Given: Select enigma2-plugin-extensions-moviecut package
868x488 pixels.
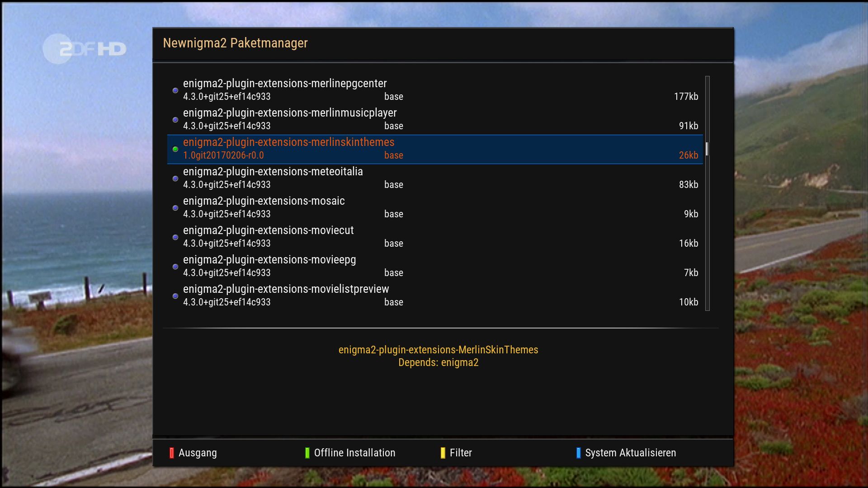Looking at the screenshot, I should coord(435,237).
